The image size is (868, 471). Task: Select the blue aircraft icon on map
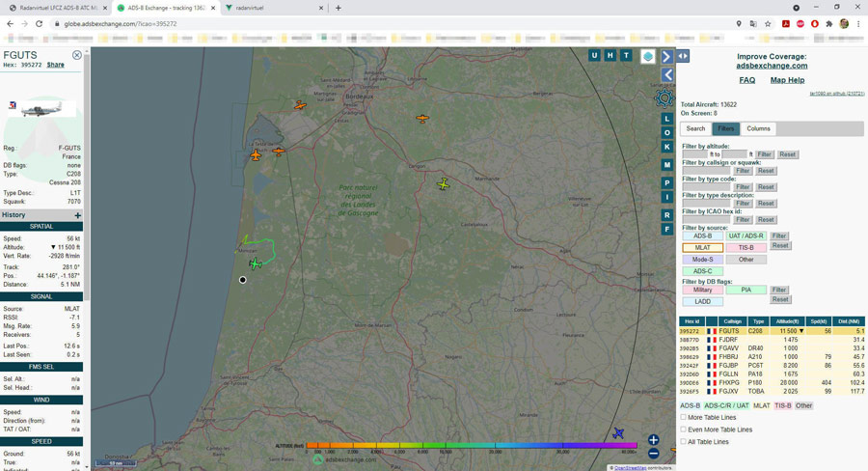[618, 432]
